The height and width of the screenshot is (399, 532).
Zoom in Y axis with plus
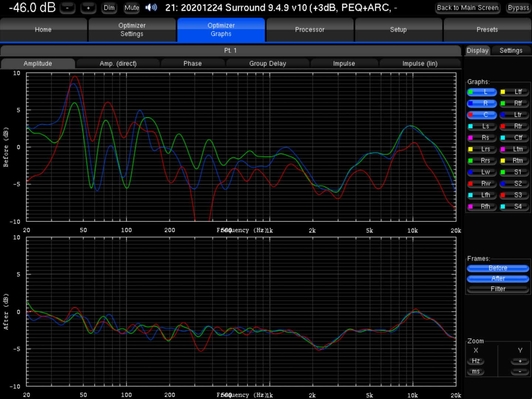click(x=520, y=361)
